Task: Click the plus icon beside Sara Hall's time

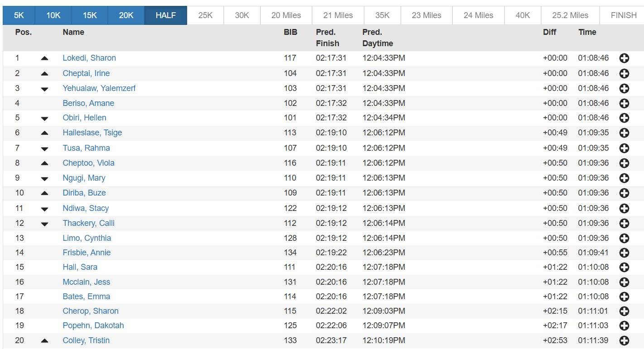Action: [624, 268]
